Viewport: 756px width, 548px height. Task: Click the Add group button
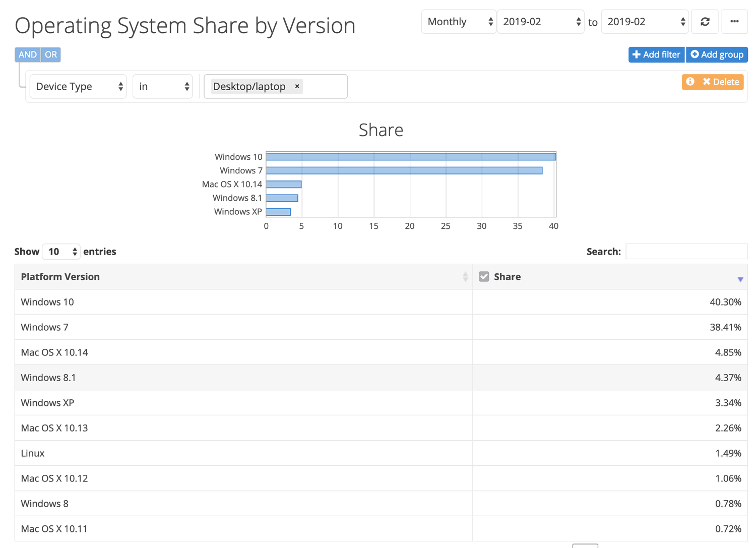(717, 54)
